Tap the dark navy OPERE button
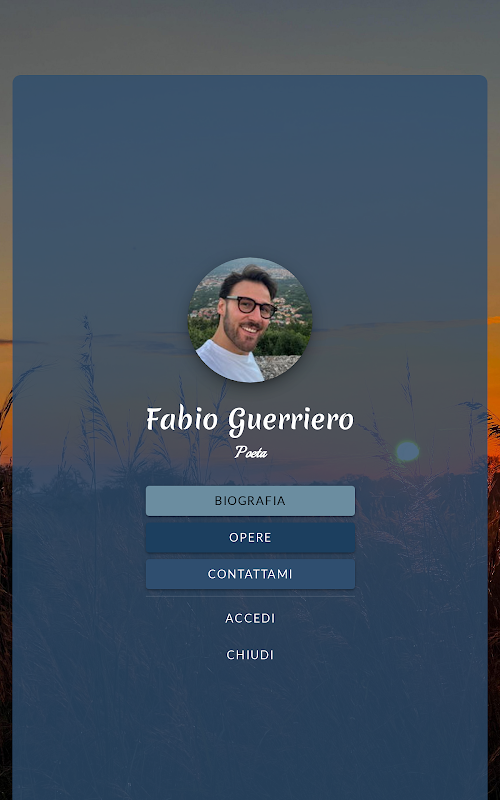The width and height of the screenshot is (500, 800). [250, 537]
